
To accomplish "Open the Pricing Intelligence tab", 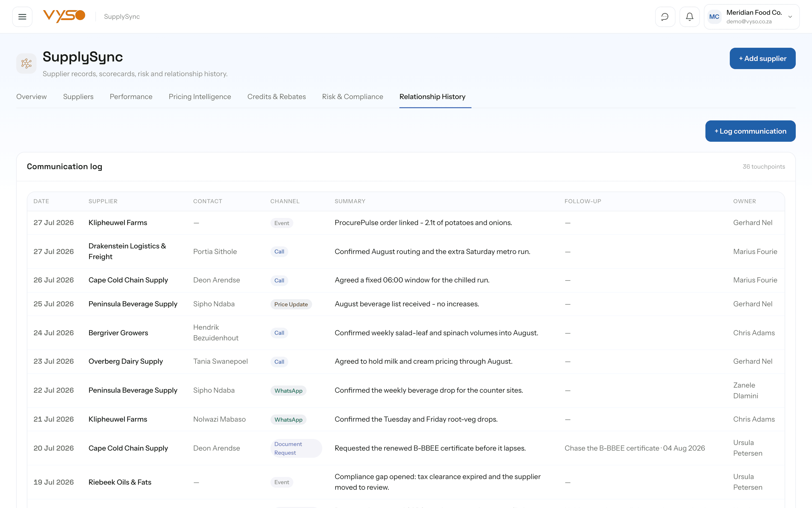I will (200, 97).
